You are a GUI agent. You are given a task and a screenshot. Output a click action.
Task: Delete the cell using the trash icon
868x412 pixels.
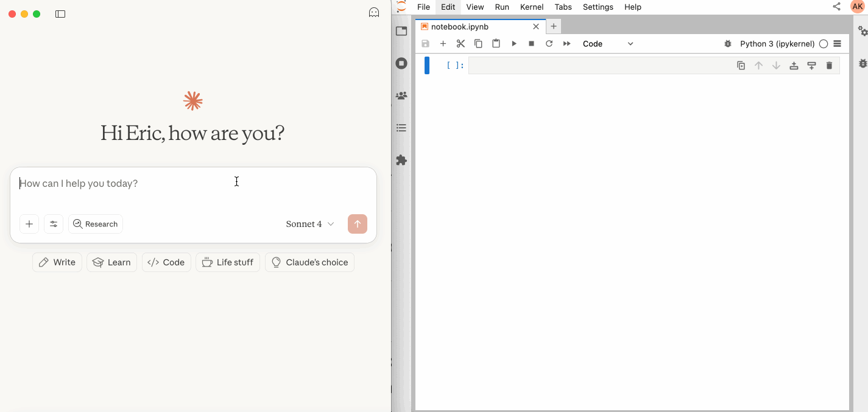(829, 65)
